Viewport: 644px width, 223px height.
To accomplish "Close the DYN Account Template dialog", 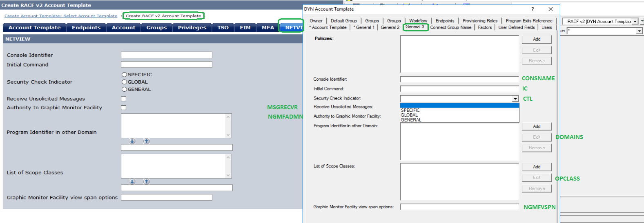I will [550, 9].
